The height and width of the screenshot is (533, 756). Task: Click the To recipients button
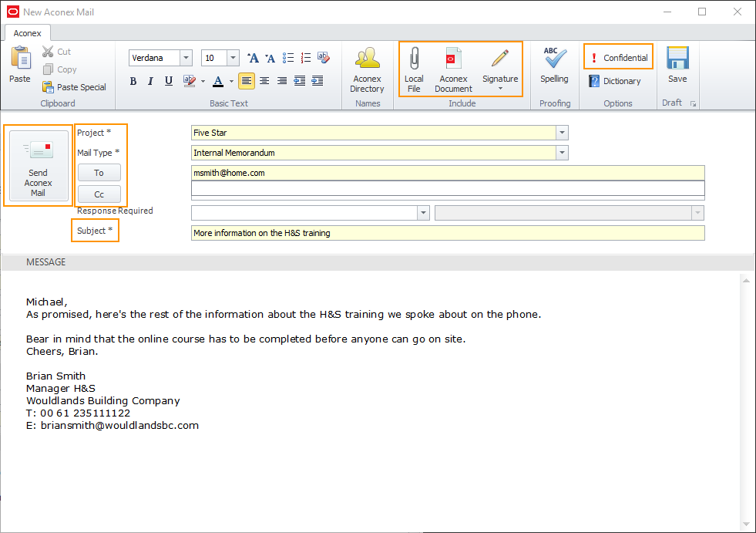click(99, 173)
